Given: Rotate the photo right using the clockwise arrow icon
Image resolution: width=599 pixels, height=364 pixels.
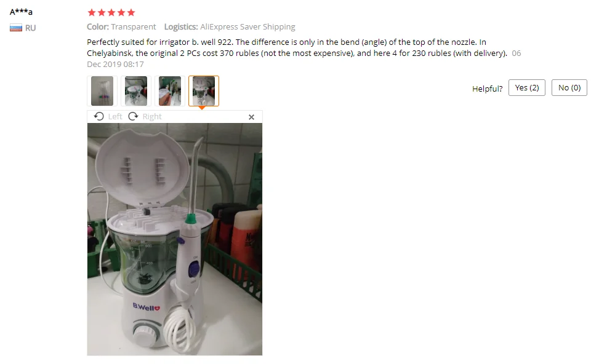Looking at the screenshot, I should pos(133,116).
